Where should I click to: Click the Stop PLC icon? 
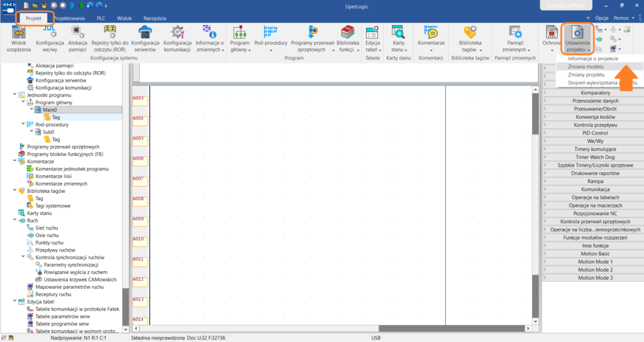(x=63, y=5)
